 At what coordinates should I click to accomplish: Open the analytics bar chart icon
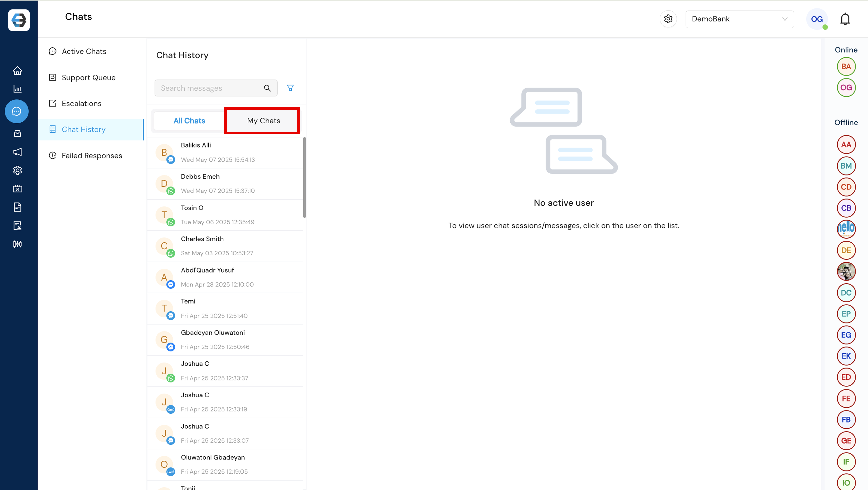[17, 89]
